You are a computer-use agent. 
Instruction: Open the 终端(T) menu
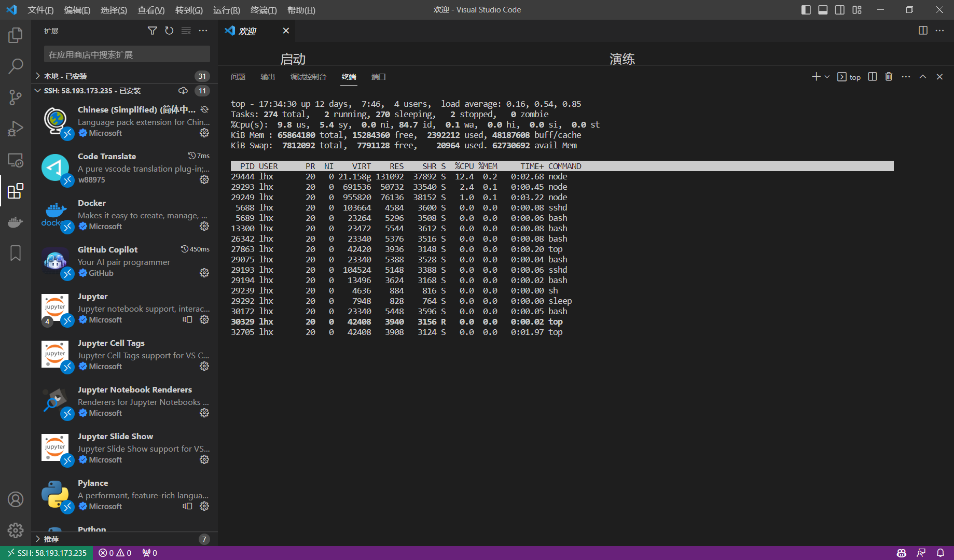[x=264, y=10]
